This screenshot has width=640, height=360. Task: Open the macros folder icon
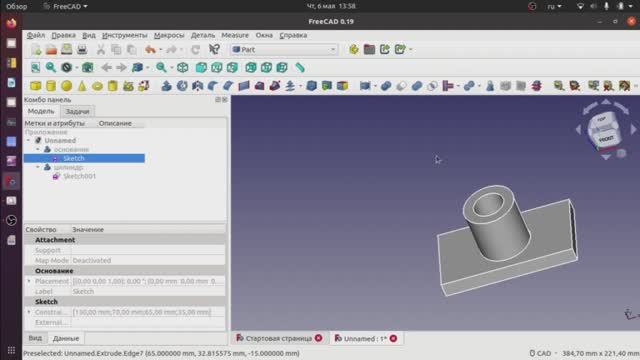369,50
